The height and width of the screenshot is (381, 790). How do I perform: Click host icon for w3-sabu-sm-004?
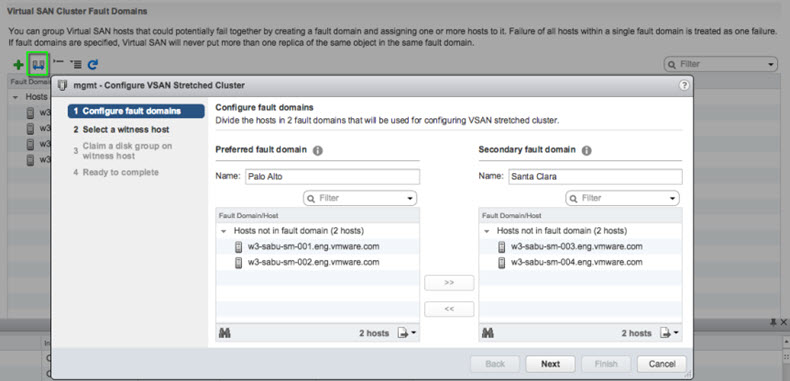(x=502, y=263)
